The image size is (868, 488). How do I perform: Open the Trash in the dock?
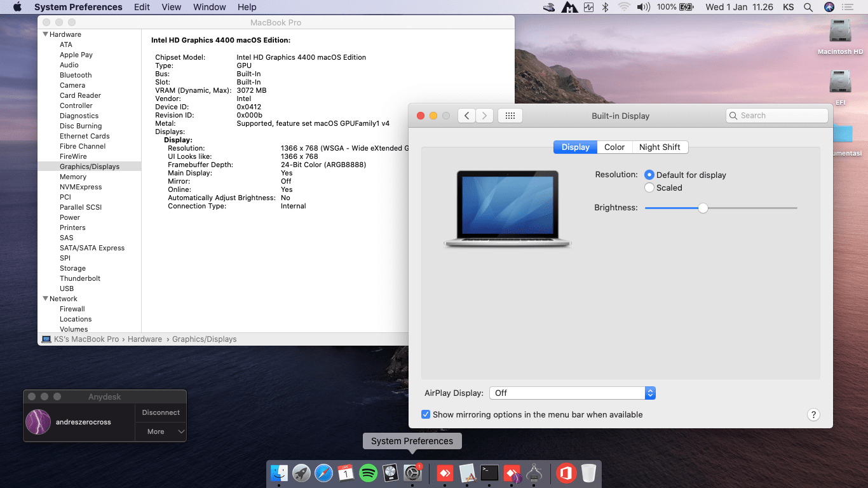(x=588, y=473)
